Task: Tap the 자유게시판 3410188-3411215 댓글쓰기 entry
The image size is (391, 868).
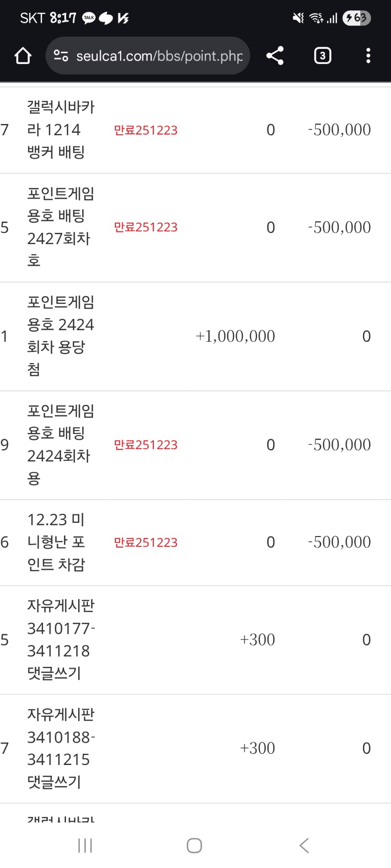Action: click(x=61, y=748)
